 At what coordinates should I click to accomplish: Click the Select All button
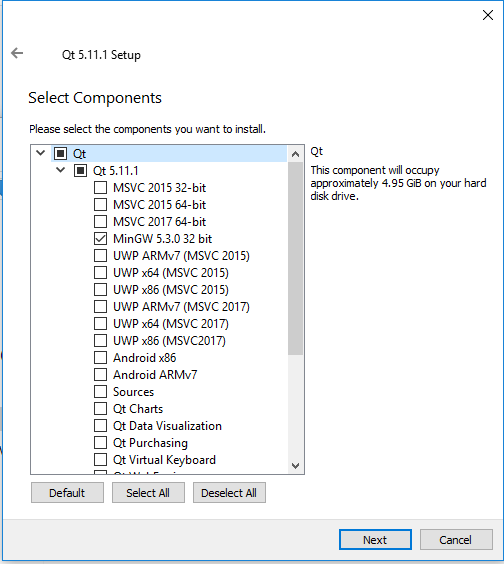click(x=148, y=492)
